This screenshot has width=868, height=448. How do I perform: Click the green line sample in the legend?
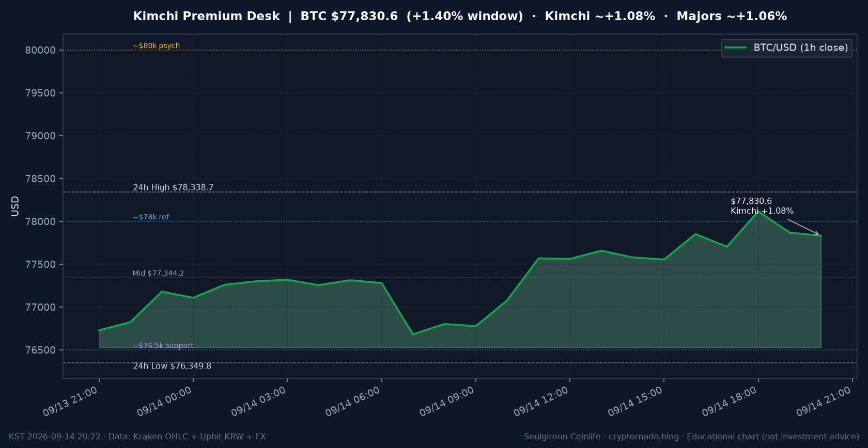coord(736,47)
